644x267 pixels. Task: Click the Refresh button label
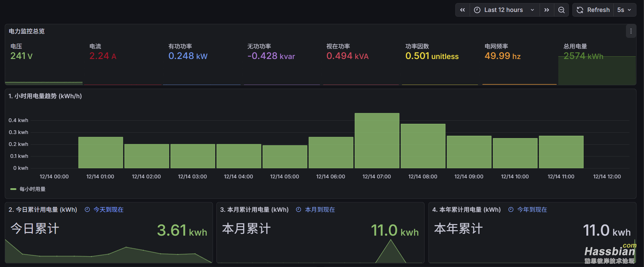point(598,10)
